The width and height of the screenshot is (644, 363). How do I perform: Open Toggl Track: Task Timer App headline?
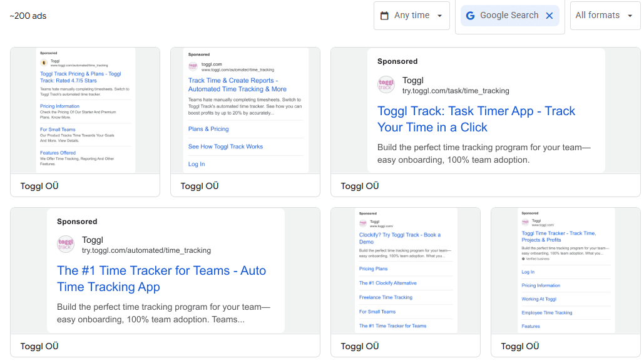coord(476,119)
